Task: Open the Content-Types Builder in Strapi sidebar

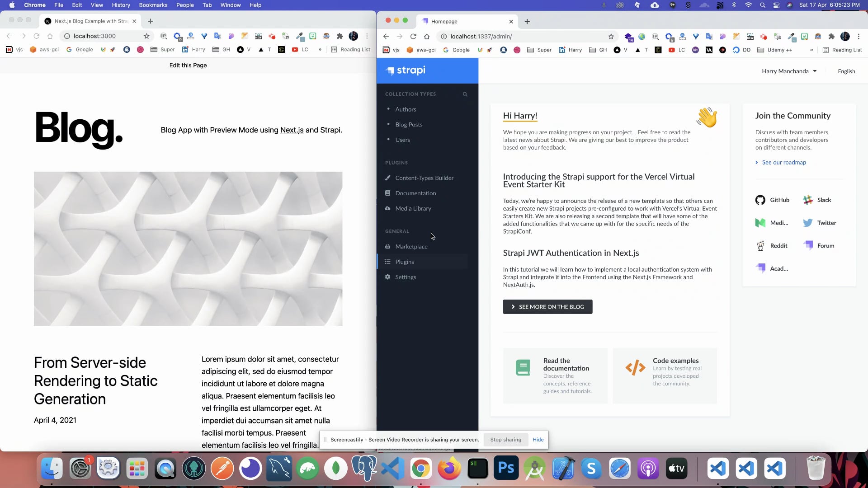Action: (424, 178)
